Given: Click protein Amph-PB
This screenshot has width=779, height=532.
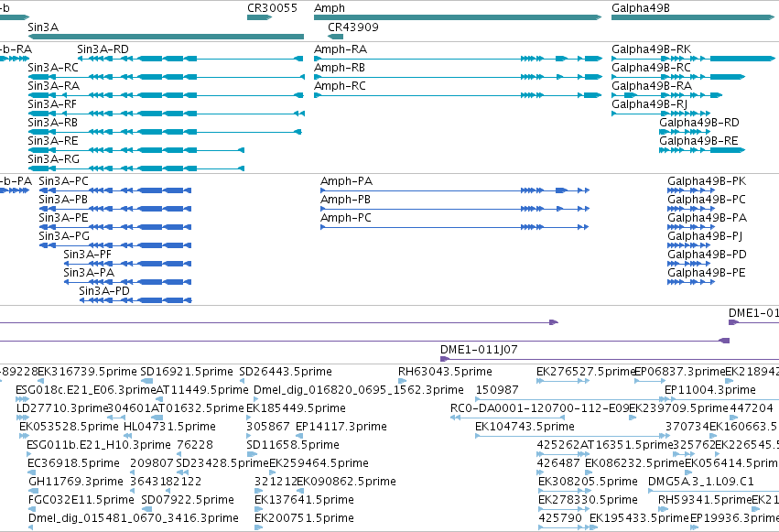Looking at the screenshot, I should pos(455,209).
